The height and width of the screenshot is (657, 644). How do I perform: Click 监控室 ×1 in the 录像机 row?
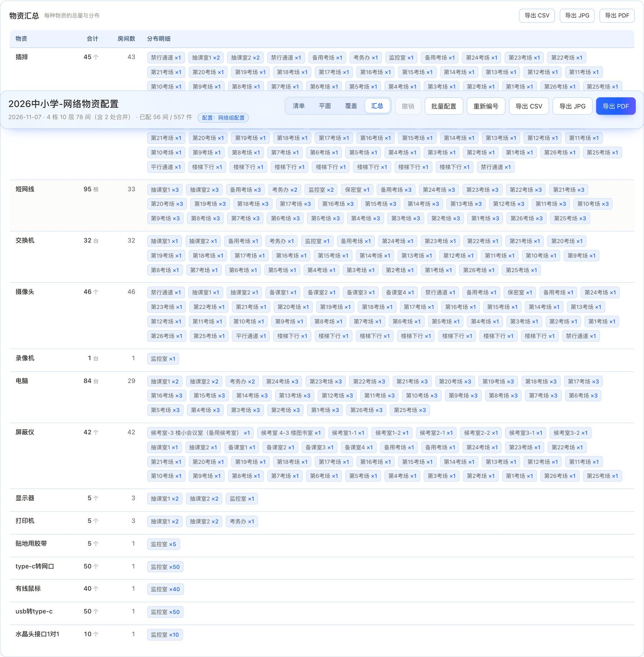(163, 359)
